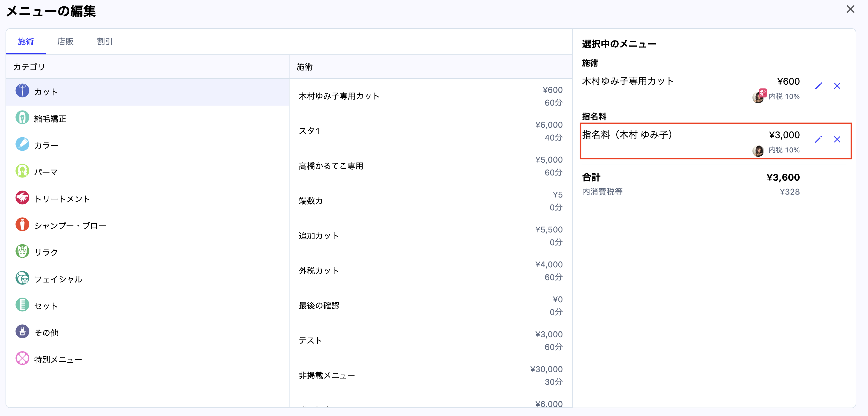Click the シャンプー・ブロー bottle icon
Viewport: 868px width, 416px height.
[22, 225]
